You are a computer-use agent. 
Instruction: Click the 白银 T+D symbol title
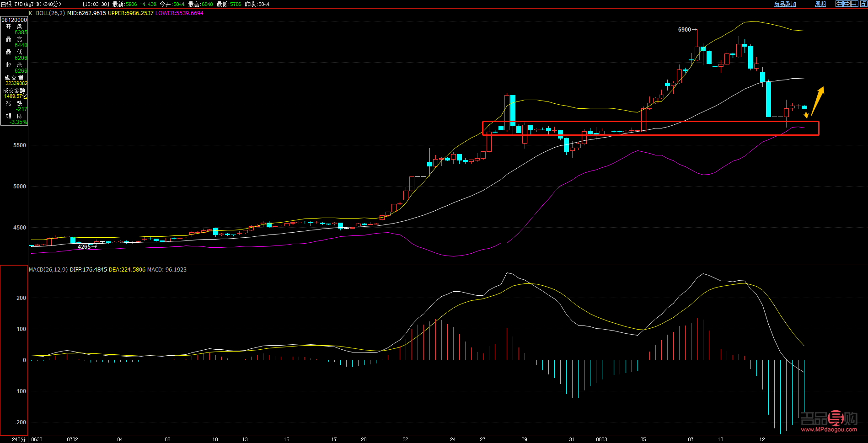(31, 4)
